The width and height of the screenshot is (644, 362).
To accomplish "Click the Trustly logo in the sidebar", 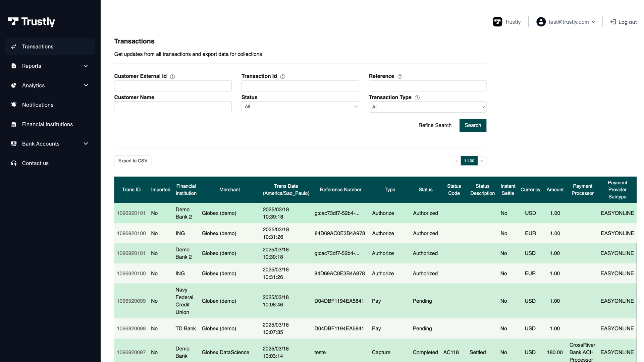I will click(x=32, y=22).
